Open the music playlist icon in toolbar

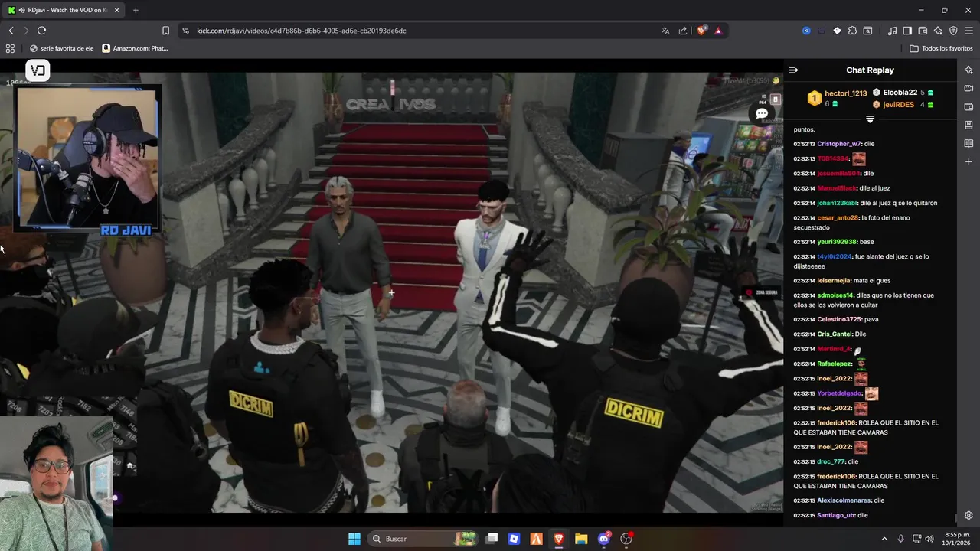[x=892, y=31]
